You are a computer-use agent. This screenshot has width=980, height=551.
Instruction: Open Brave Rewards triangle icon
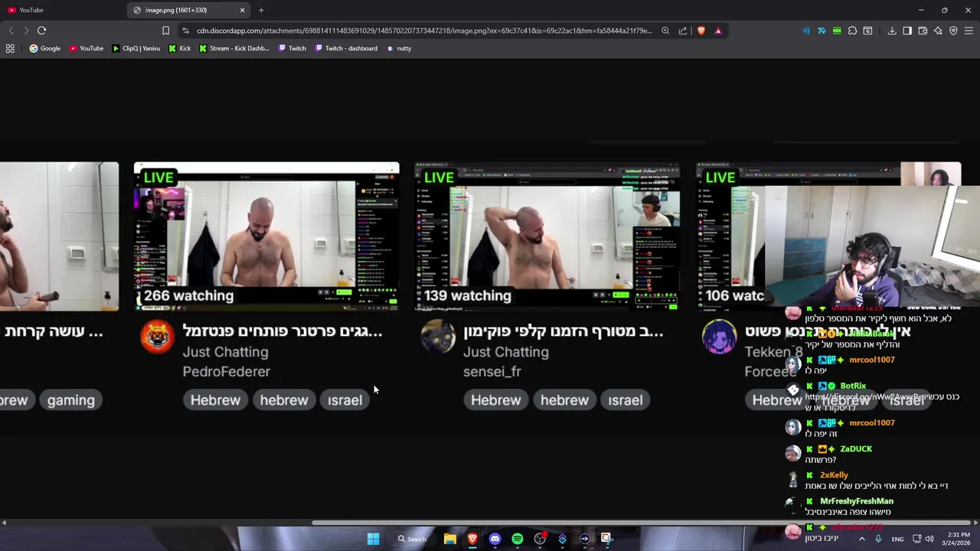(x=718, y=31)
